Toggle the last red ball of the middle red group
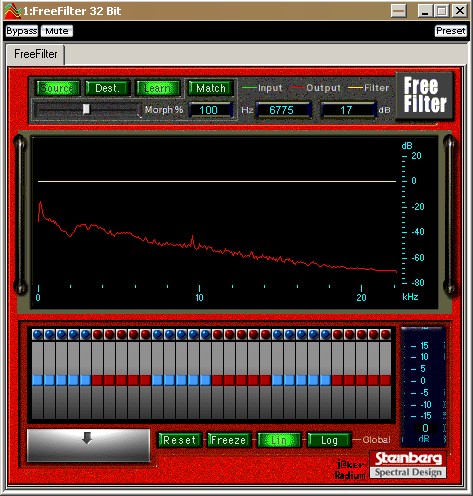The height and width of the screenshot is (496, 473). click(x=265, y=334)
